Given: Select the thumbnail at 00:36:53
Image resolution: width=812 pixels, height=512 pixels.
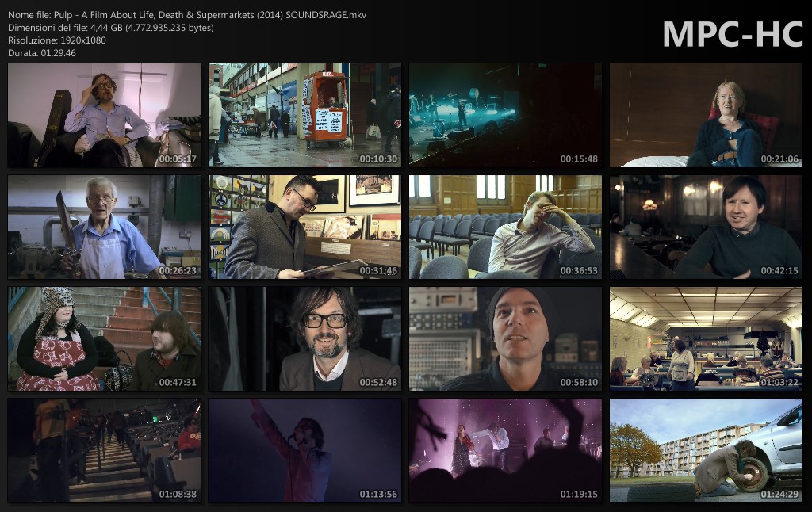Looking at the screenshot, I should coord(505,227).
